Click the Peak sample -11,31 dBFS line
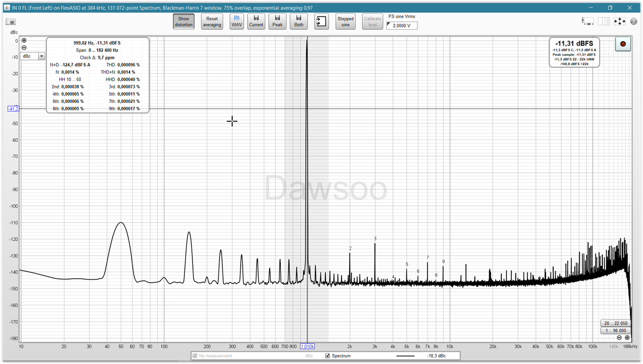Viewport: 643px width, 364px height. tap(574, 55)
